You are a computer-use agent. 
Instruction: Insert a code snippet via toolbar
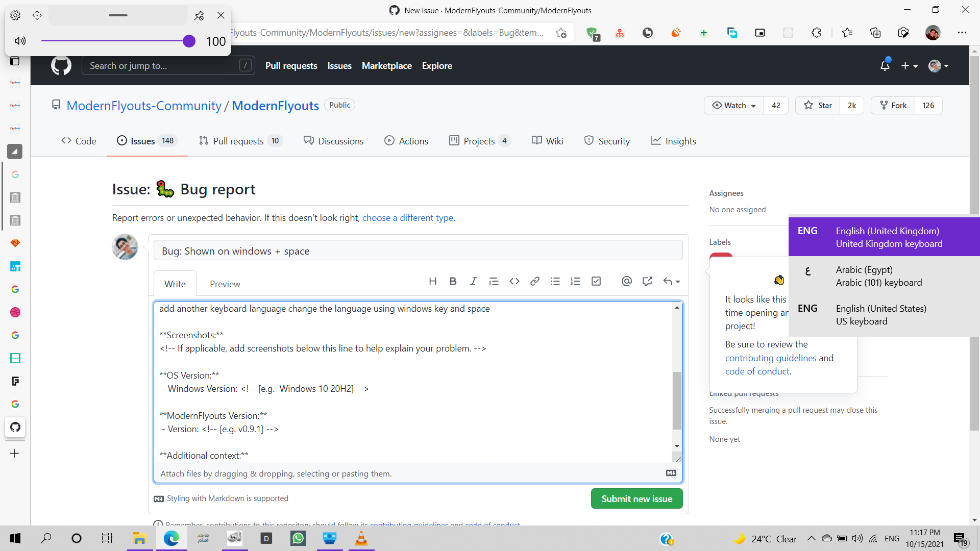pyautogui.click(x=514, y=281)
